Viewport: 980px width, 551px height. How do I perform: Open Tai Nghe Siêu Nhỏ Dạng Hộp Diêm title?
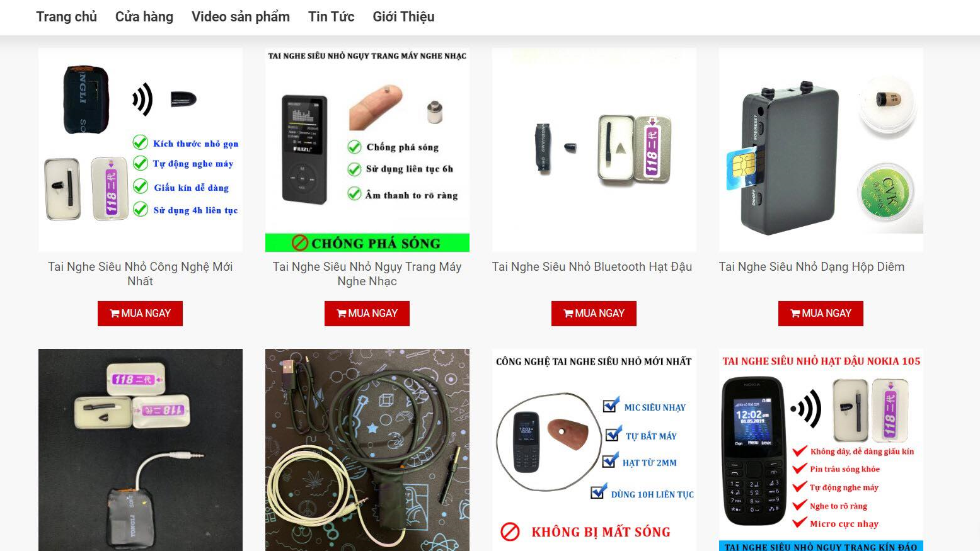click(x=812, y=267)
